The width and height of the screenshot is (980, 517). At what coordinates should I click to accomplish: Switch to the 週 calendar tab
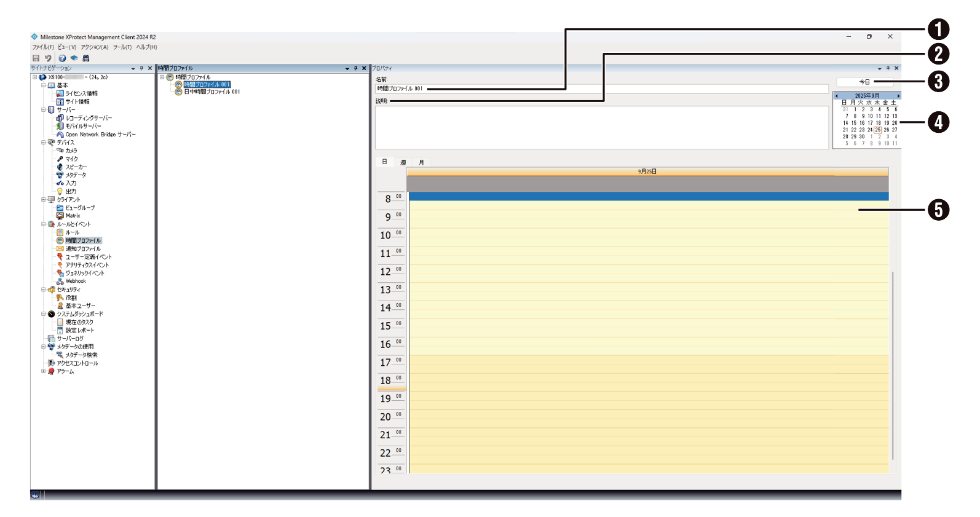403,162
